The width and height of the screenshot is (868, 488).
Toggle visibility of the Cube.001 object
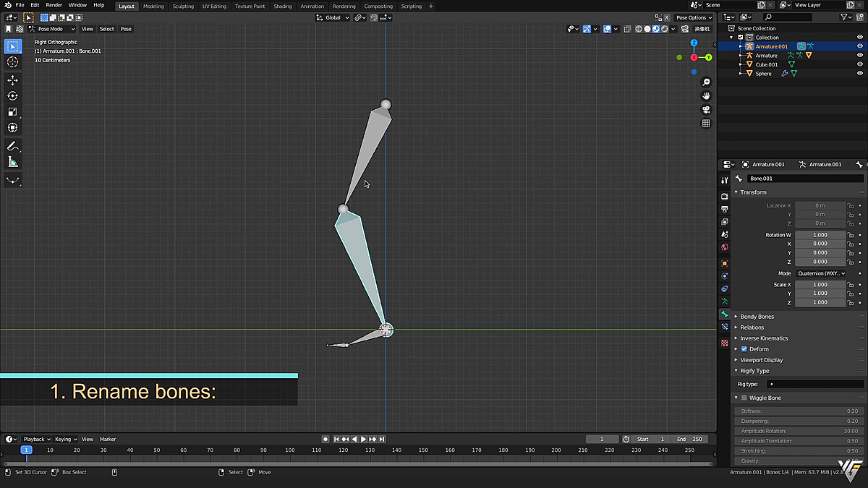[x=860, y=64]
